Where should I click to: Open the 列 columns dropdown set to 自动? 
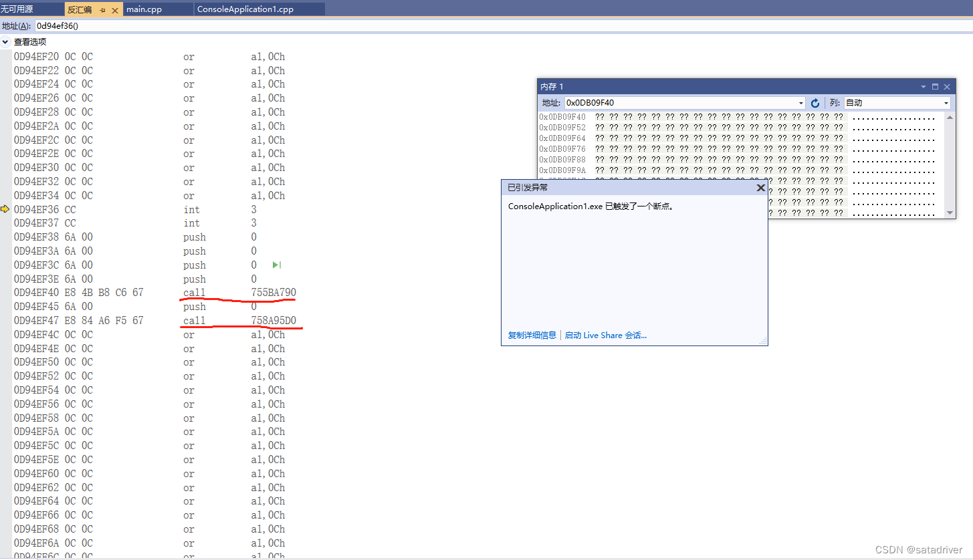pyautogui.click(x=946, y=103)
